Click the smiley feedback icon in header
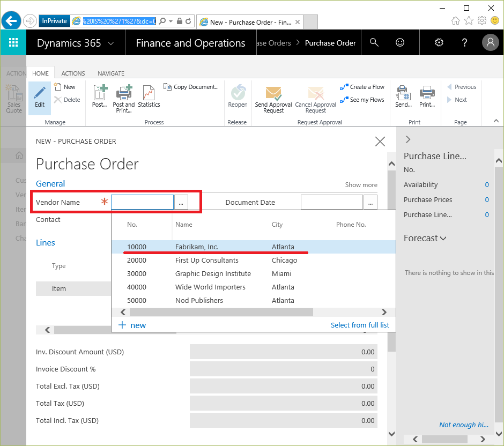 coord(400,42)
